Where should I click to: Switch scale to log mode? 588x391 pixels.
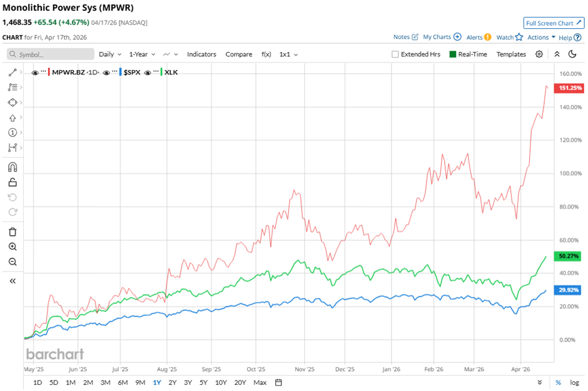574,382
